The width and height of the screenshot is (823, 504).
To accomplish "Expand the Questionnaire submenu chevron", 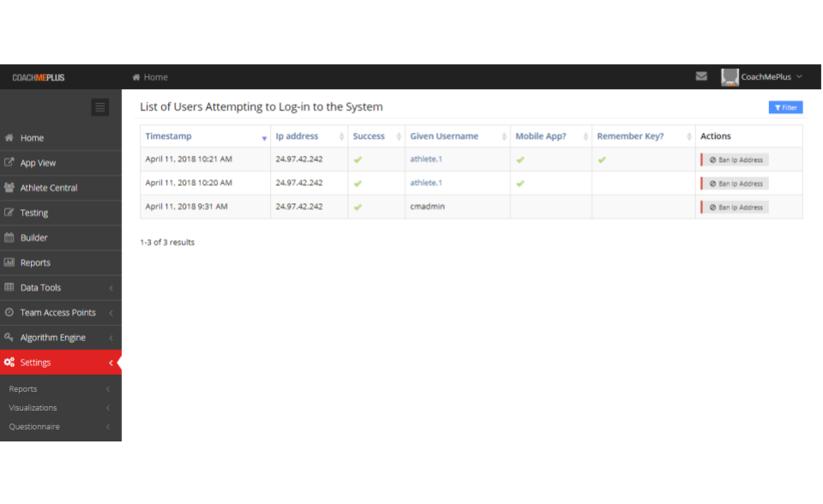I will point(108,427).
